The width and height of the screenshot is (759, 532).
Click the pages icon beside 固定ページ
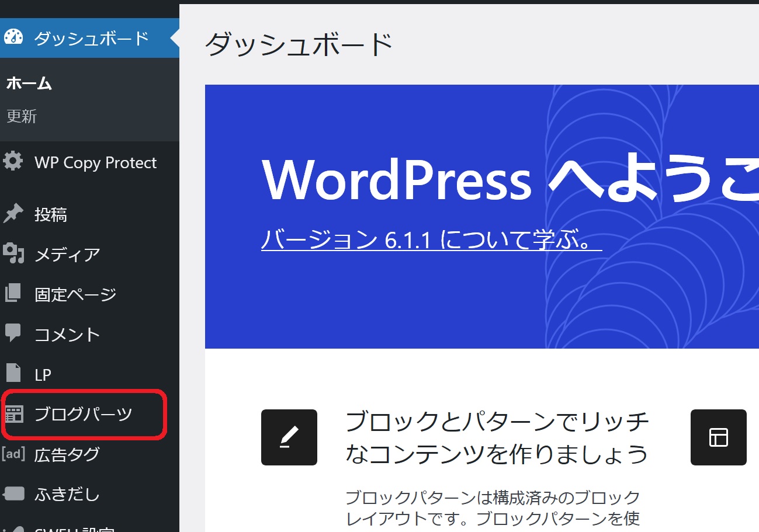click(13, 294)
